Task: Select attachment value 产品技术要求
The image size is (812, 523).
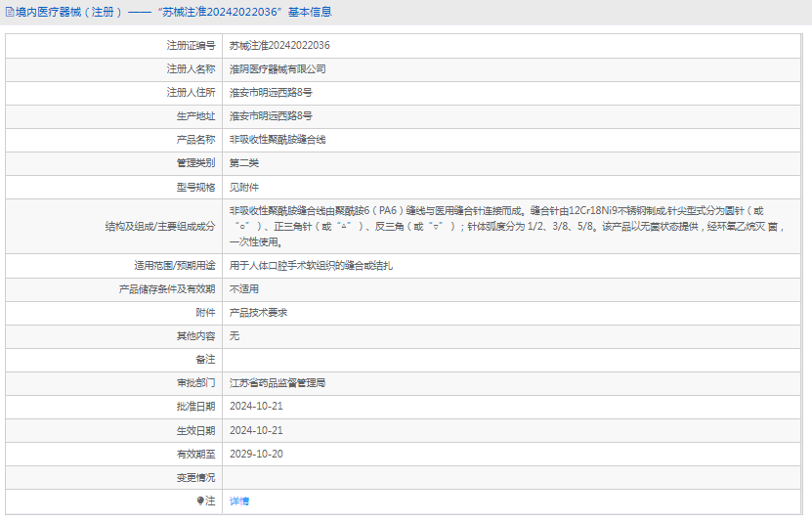Action: [x=258, y=313]
